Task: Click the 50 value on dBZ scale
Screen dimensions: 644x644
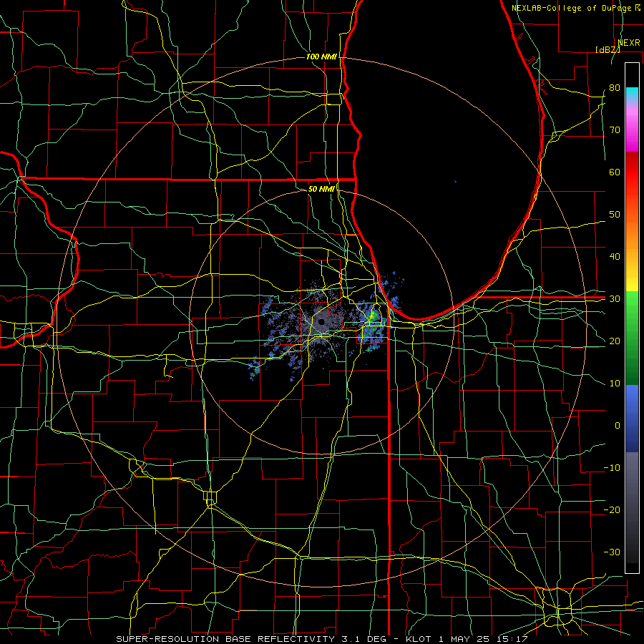Action: click(x=615, y=215)
